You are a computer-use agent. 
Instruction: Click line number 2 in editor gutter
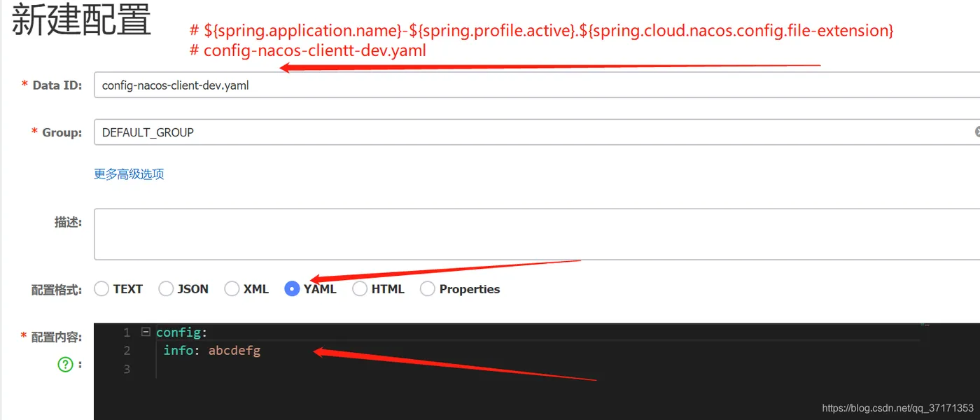point(127,350)
